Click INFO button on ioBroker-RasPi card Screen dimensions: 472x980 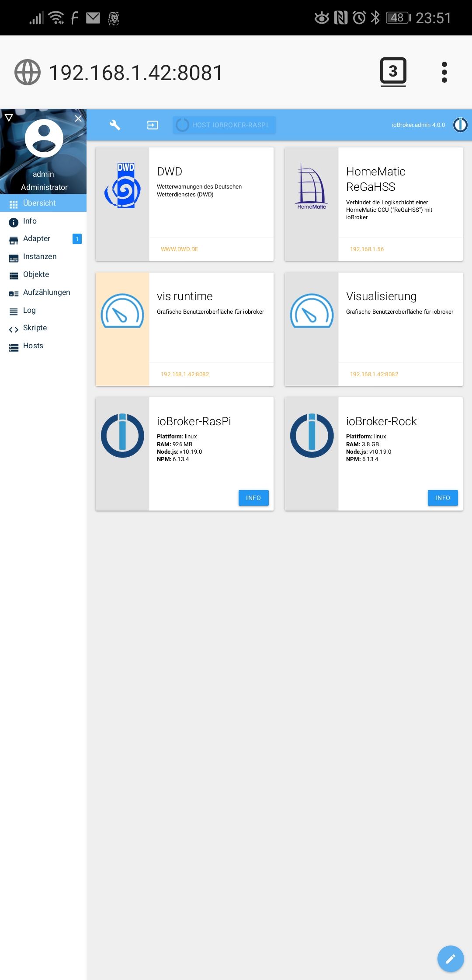tap(253, 498)
